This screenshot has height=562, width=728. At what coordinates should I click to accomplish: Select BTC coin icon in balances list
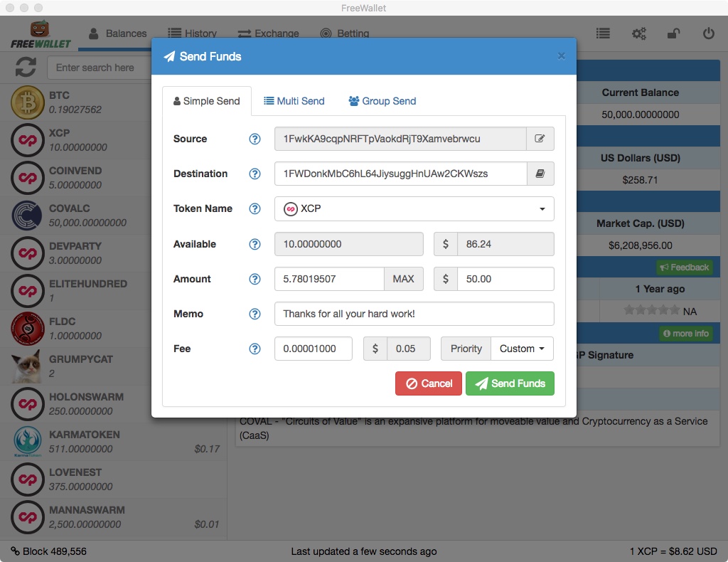click(x=28, y=102)
